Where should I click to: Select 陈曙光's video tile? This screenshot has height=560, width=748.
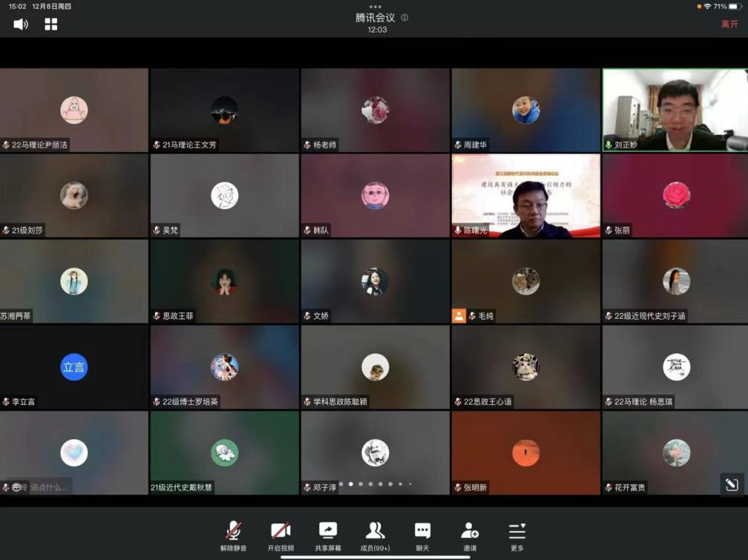pos(525,196)
